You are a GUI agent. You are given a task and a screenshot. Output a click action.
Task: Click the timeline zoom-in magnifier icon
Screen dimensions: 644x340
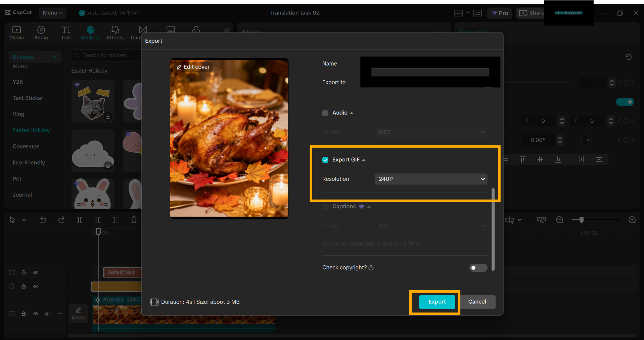(632, 220)
